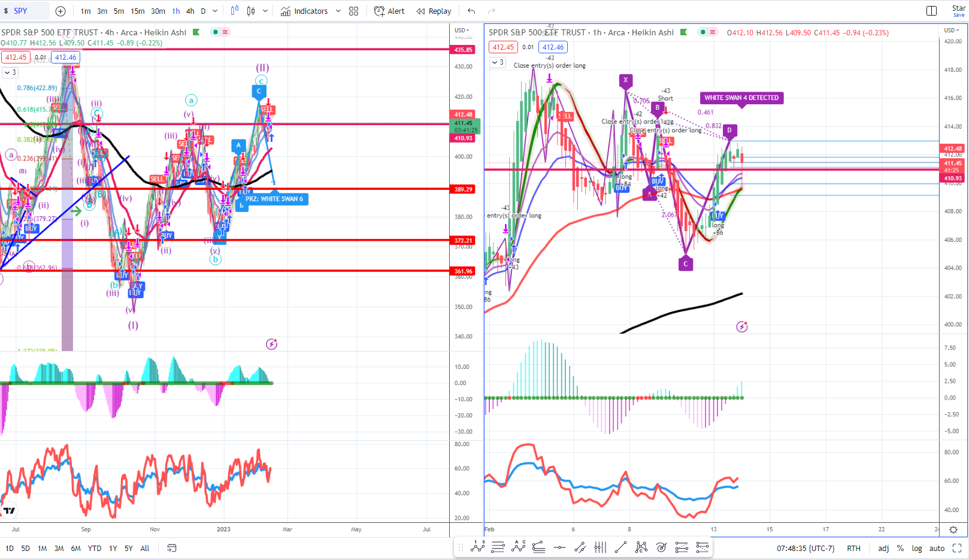Click the 412.45 sell button on 4h chart
The image size is (969, 560).
[16, 57]
